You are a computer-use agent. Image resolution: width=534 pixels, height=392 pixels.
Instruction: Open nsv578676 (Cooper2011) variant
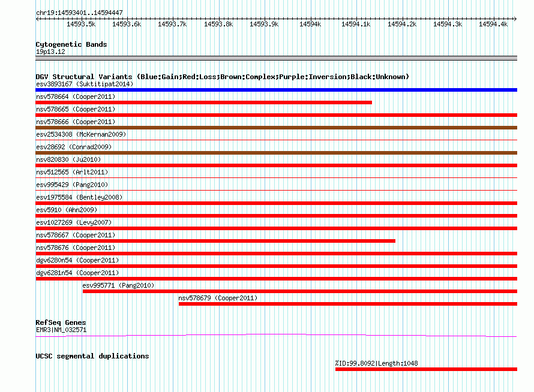[76, 248]
